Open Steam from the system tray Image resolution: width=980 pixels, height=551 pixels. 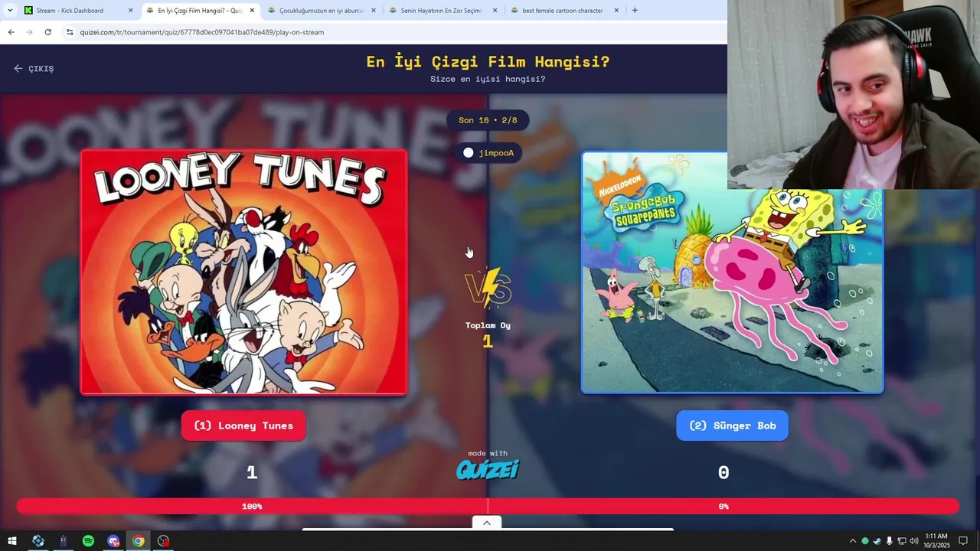(x=877, y=541)
